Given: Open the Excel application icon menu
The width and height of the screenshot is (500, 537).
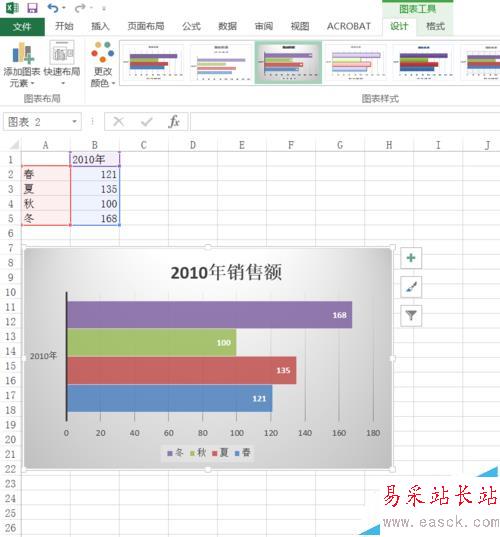Looking at the screenshot, I should pyautogui.click(x=12, y=8).
